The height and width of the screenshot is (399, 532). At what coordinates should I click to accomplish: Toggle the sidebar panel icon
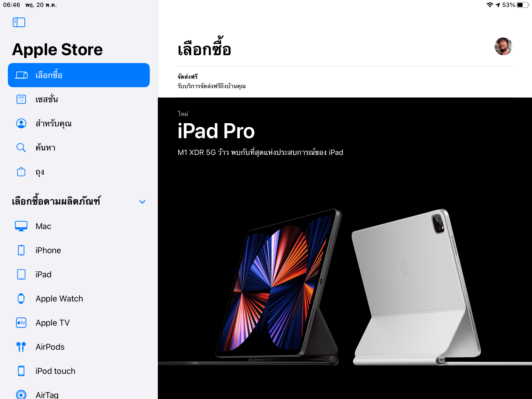tap(19, 22)
